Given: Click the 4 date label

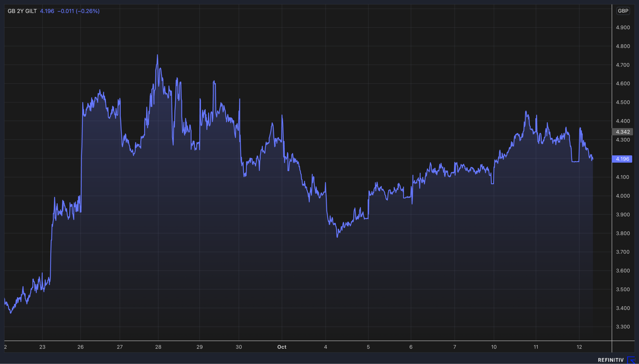Looking at the screenshot, I should pyautogui.click(x=325, y=347).
